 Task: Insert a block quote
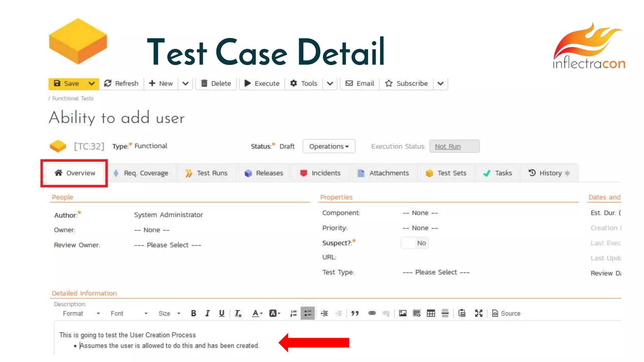355,313
